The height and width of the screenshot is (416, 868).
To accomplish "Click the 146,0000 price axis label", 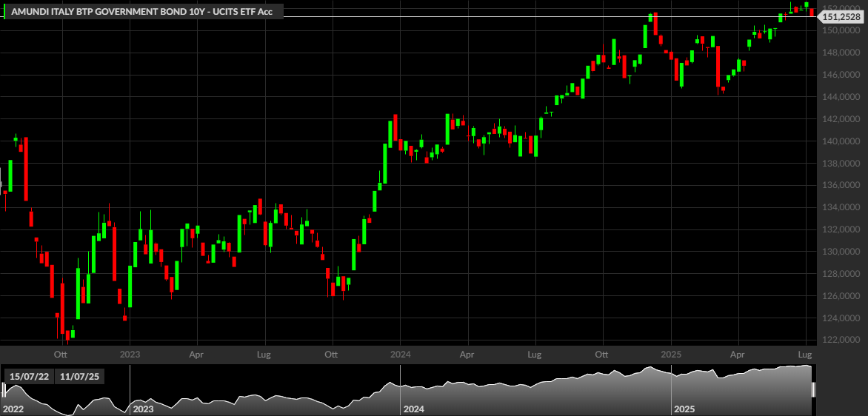I will (841, 75).
